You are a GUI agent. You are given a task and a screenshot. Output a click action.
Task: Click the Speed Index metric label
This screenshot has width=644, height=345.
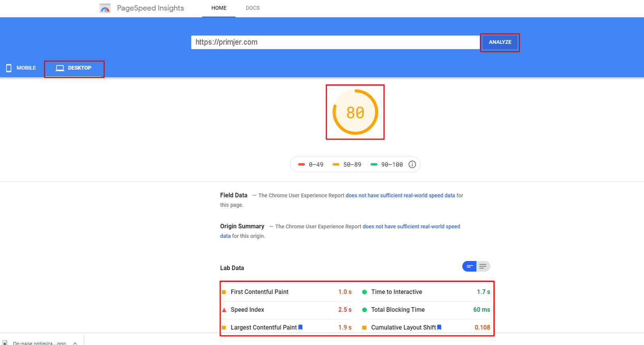point(248,310)
